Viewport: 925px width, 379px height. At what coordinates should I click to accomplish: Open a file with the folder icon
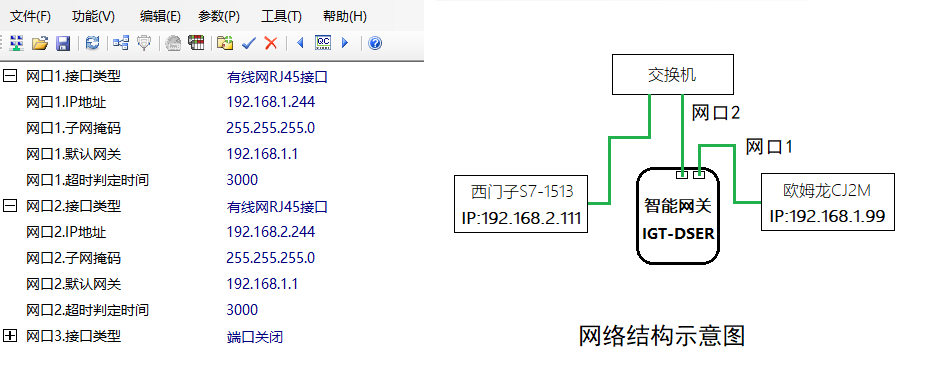click(x=40, y=43)
